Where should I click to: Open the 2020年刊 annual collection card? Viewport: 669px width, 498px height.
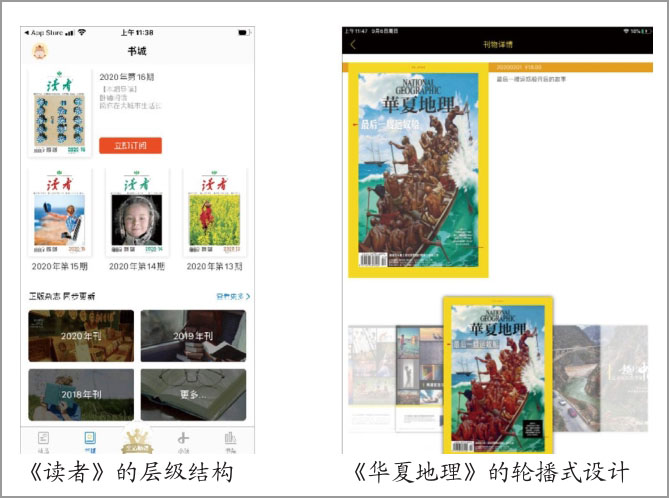click(81, 336)
